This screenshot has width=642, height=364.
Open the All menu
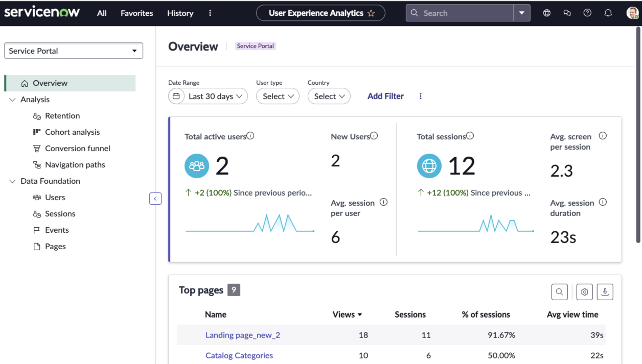[102, 13]
